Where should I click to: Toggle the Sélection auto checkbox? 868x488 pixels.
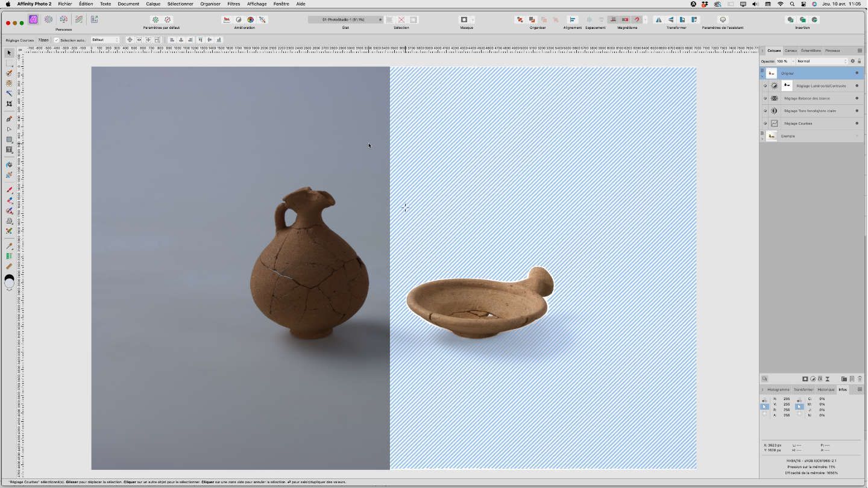pos(57,40)
